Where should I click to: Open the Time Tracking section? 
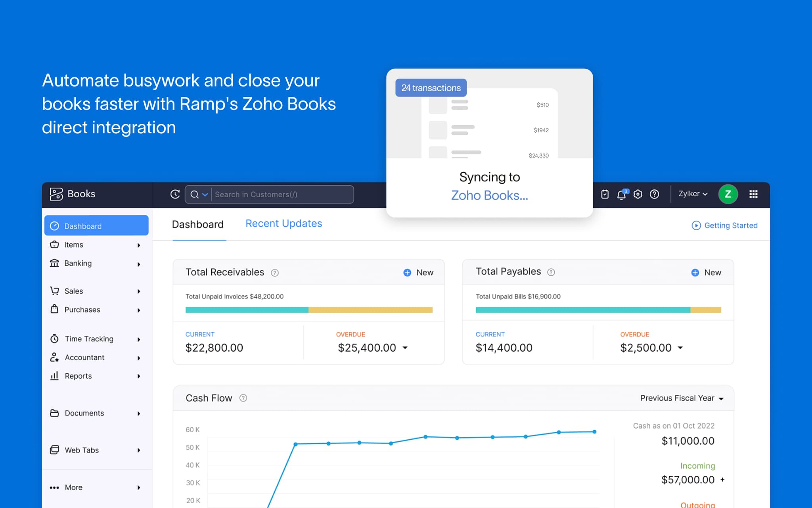88,339
